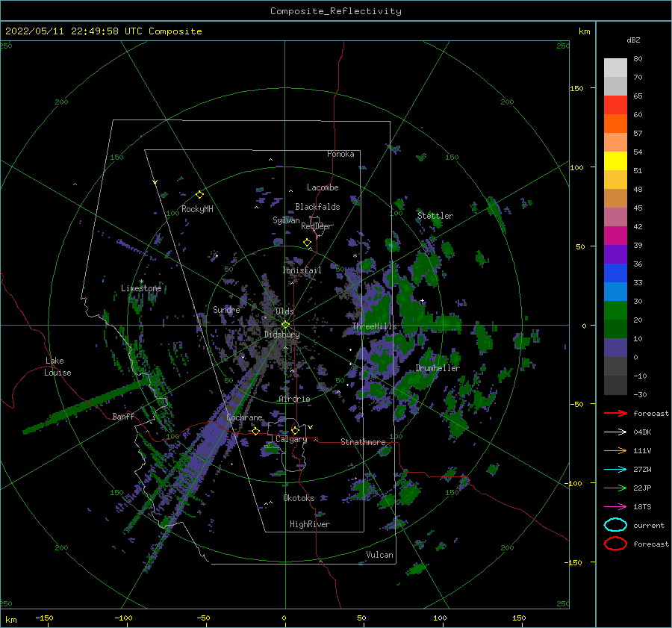672x628 pixels.
Task: Select the 65 dBZ red legend swatch
Action: point(615,105)
